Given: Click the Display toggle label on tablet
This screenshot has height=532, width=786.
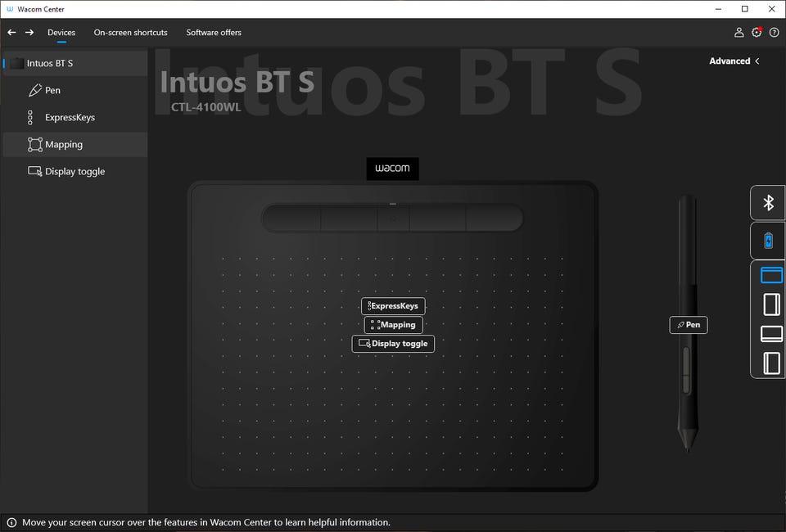Looking at the screenshot, I should pos(393,344).
